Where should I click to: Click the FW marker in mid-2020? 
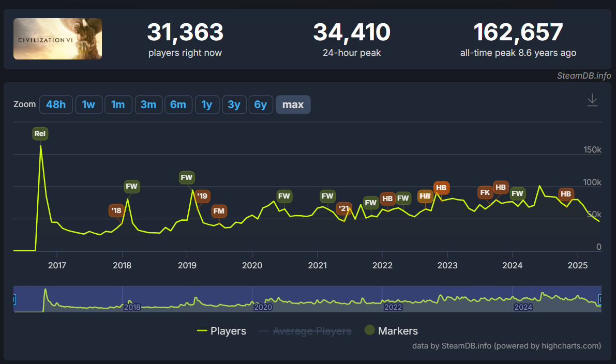pos(284,196)
